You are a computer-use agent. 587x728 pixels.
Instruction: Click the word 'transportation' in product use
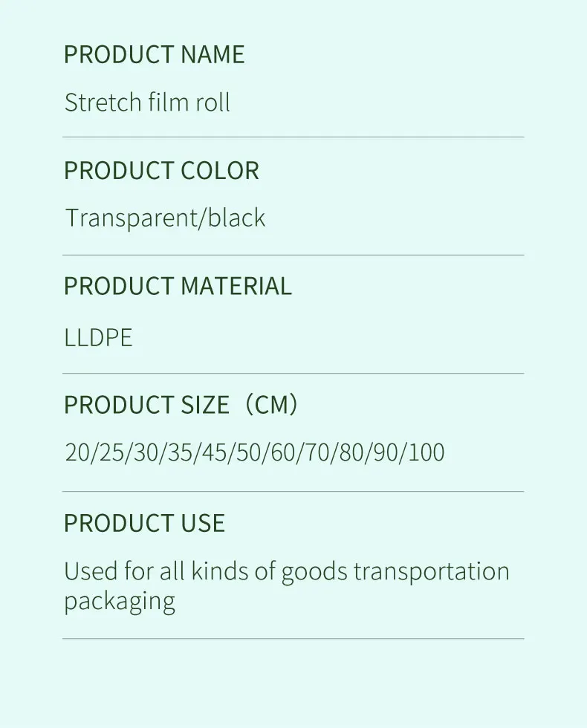click(431, 571)
